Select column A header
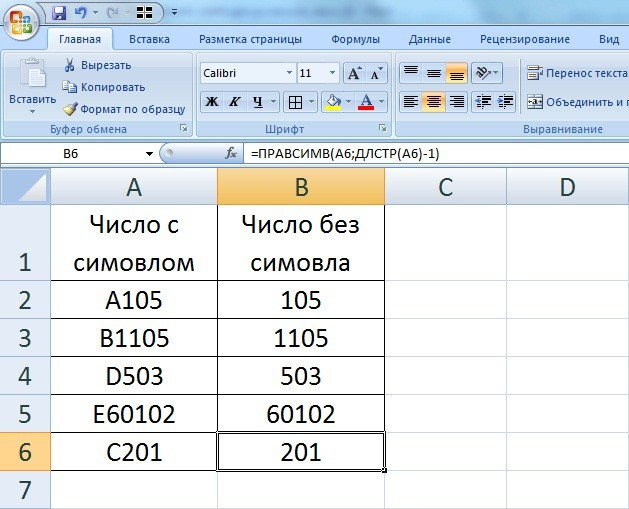Screen dimensions: 629x509 134,187
